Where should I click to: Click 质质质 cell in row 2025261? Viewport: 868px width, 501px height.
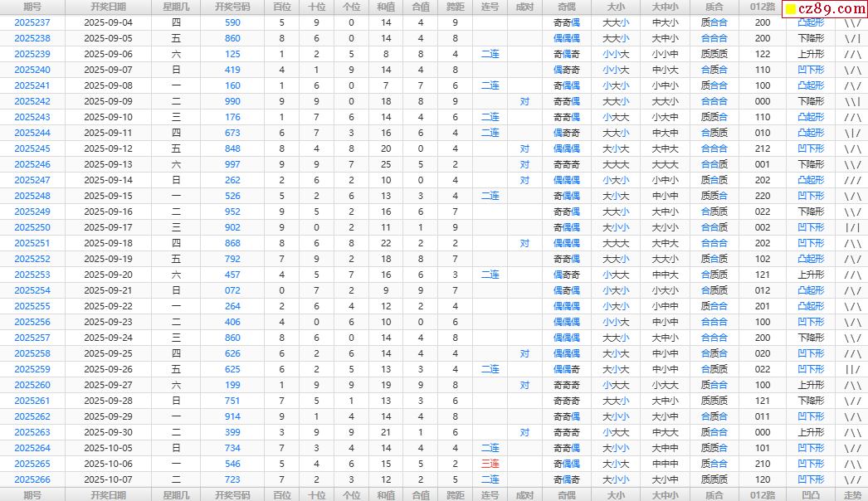[714, 401]
